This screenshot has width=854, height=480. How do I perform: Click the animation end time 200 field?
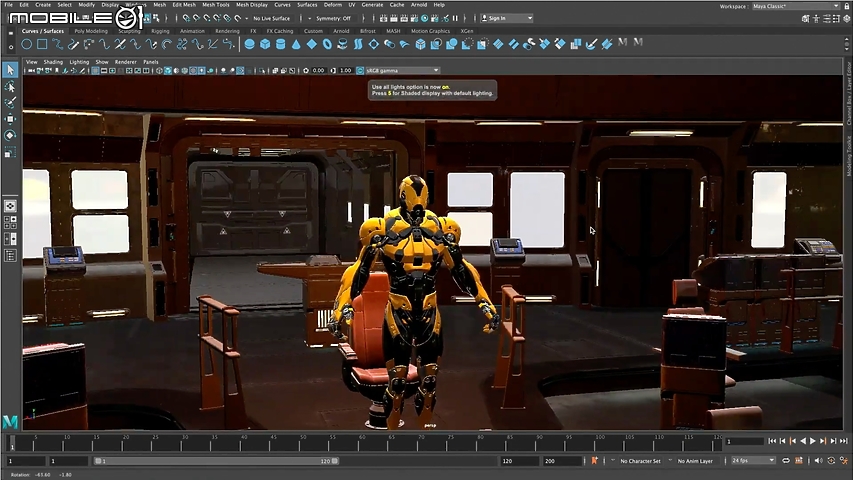(562, 461)
